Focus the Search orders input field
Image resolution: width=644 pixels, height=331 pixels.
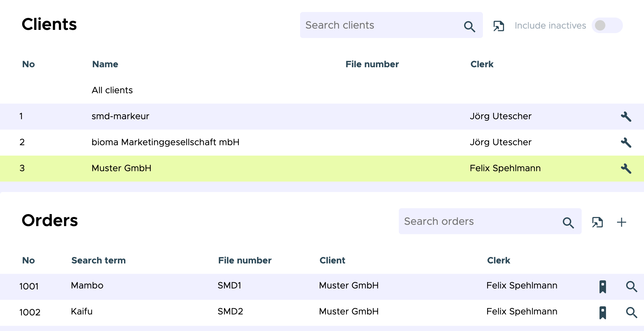[x=479, y=222]
